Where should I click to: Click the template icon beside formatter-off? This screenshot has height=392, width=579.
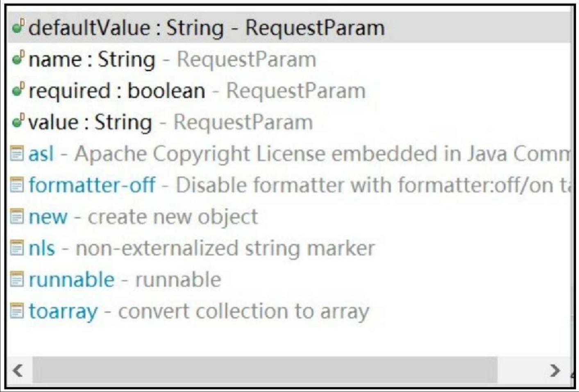tap(17, 185)
